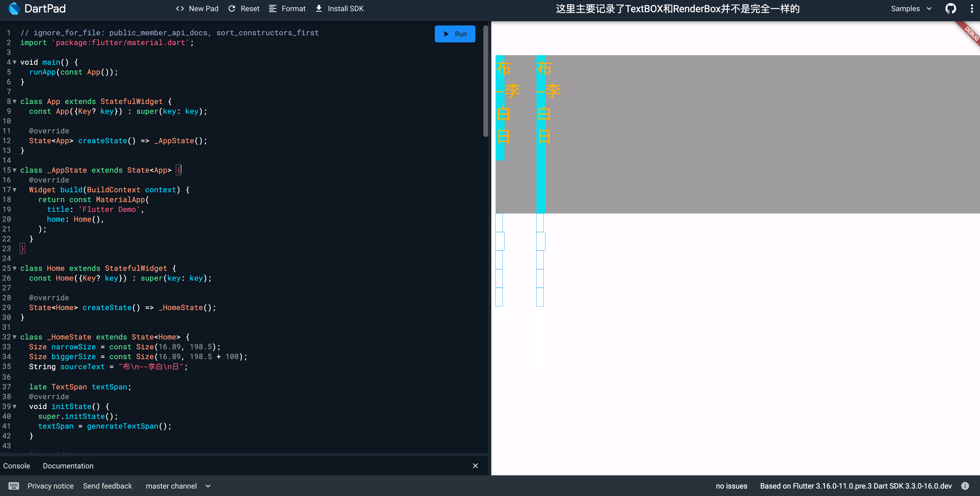Select the Format code icon
The image size is (980, 496).
pyautogui.click(x=272, y=8)
